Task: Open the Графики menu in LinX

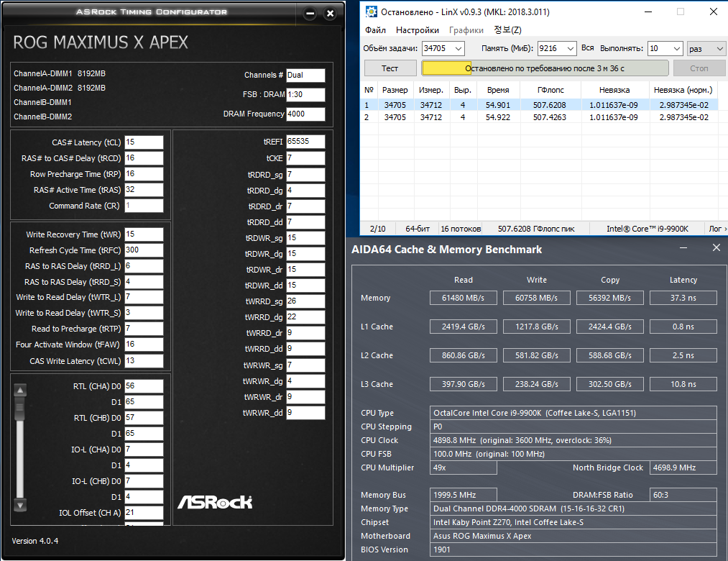Action: (466, 30)
